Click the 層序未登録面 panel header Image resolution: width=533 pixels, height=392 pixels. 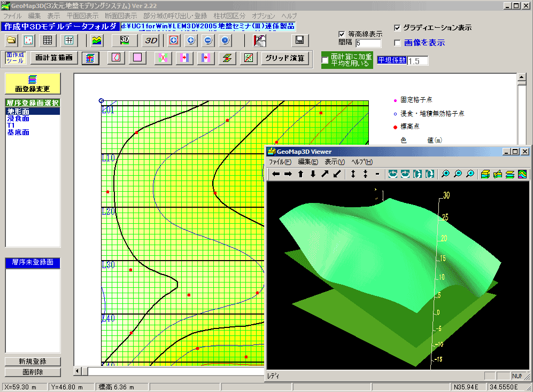point(33,263)
